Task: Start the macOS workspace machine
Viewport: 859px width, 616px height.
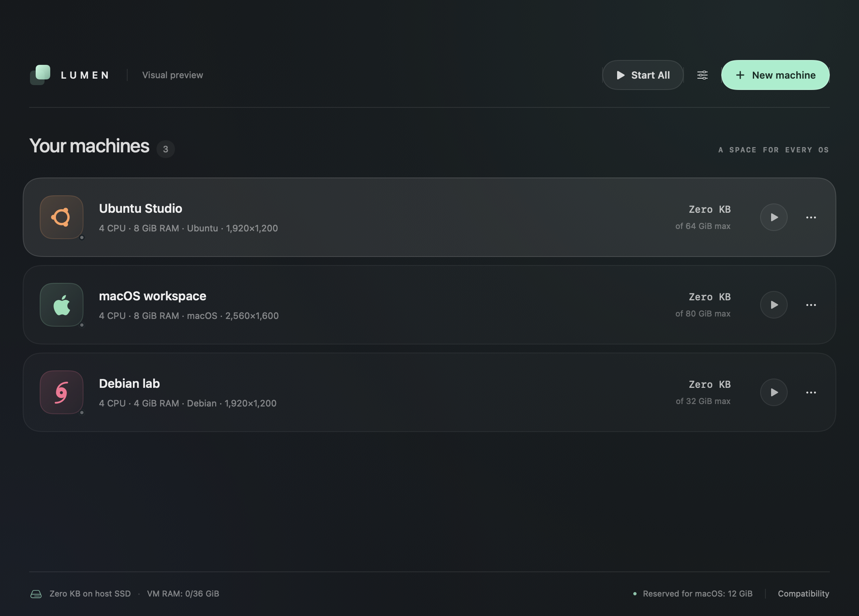Action: (774, 305)
